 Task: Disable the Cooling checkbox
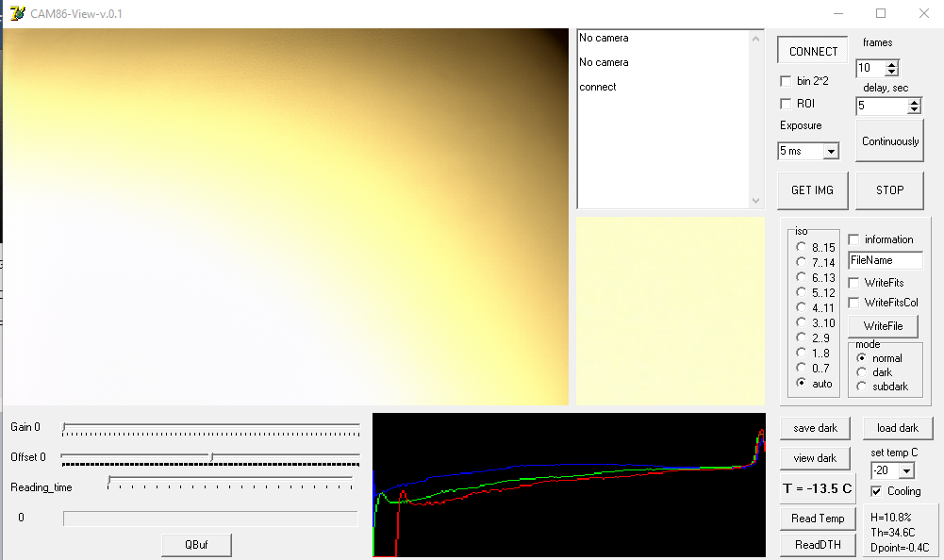(x=876, y=490)
